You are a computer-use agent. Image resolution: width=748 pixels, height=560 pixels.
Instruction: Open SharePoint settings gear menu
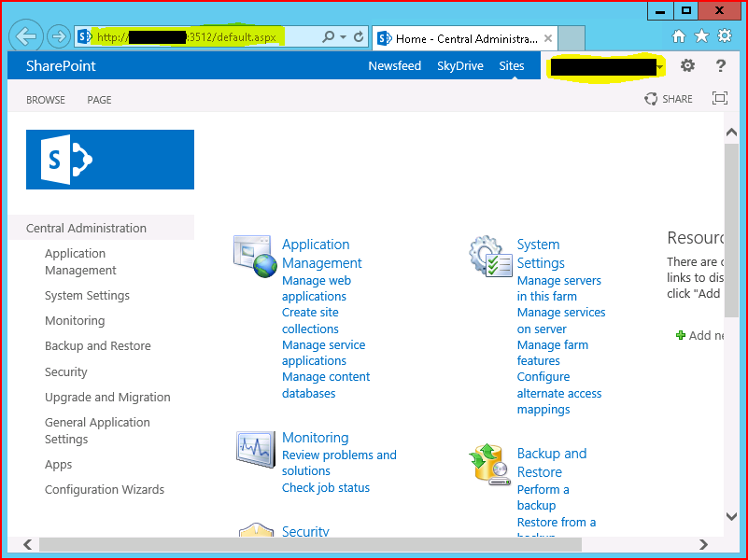(x=687, y=65)
